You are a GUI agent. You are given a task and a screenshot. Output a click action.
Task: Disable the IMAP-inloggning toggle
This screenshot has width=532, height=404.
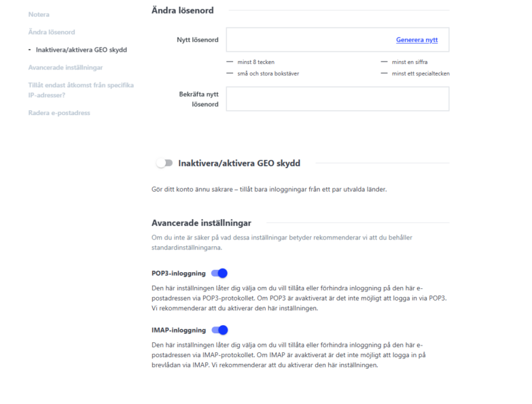219,330
